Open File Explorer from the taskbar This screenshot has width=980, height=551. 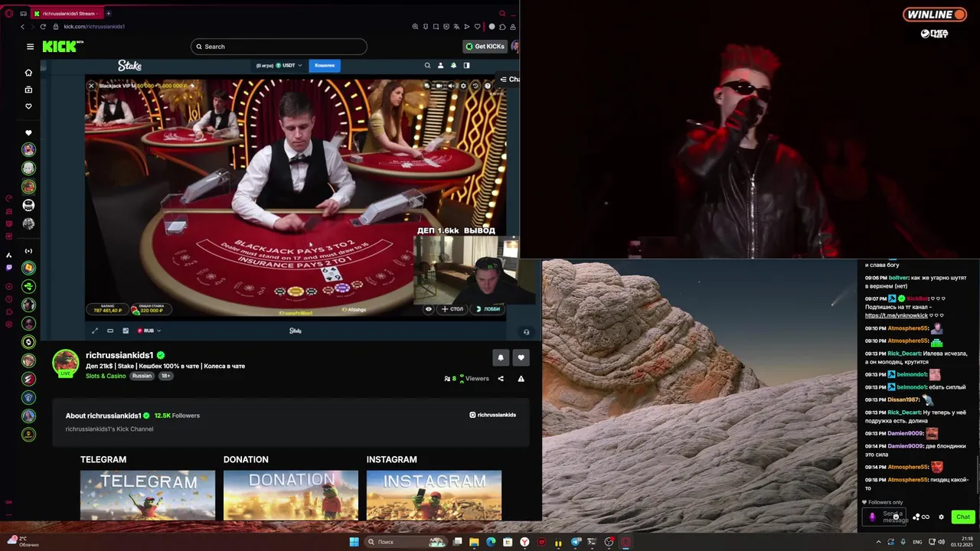coord(474,542)
